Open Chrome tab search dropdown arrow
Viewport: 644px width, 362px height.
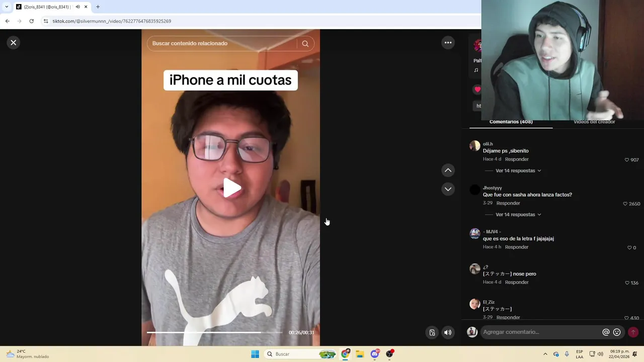click(7, 7)
